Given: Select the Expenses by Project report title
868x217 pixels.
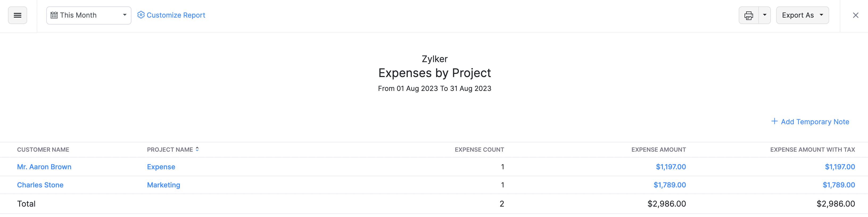Looking at the screenshot, I should coord(435,73).
